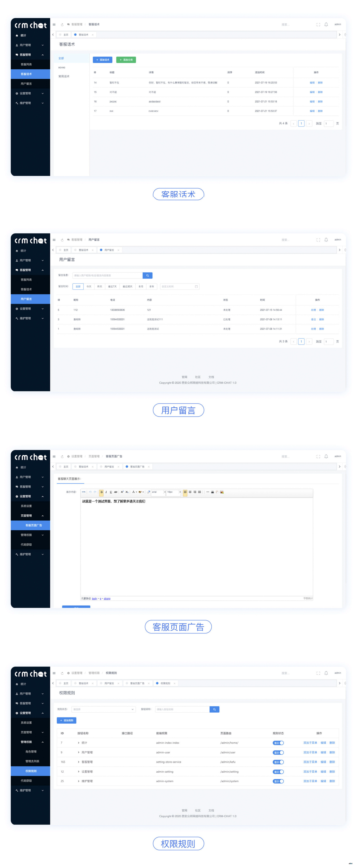
Task: Click the 添加规则 button
Action: (x=67, y=720)
